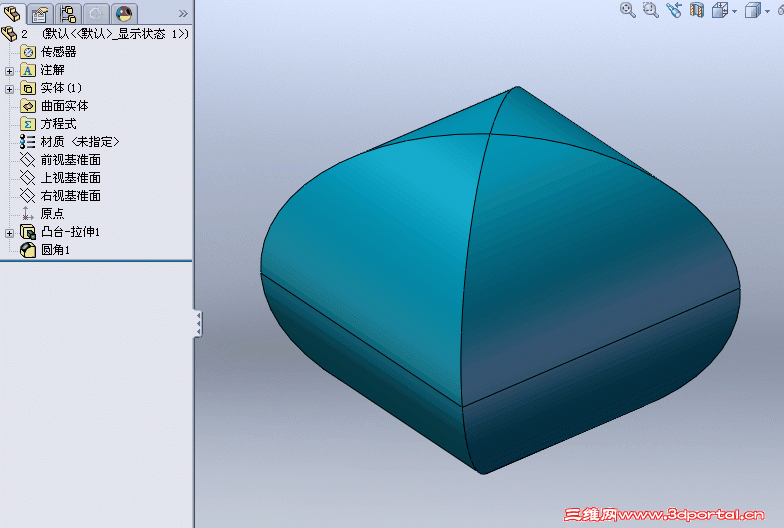Collapse the feature tree panel handle
784x528 pixels.
point(198,324)
